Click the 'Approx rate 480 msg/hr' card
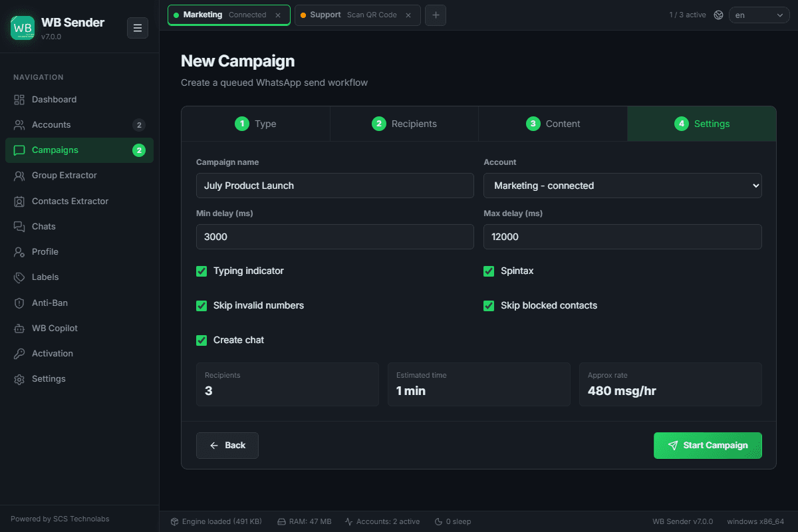The height and width of the screenshot is (532, 798). tap(670, 384)
